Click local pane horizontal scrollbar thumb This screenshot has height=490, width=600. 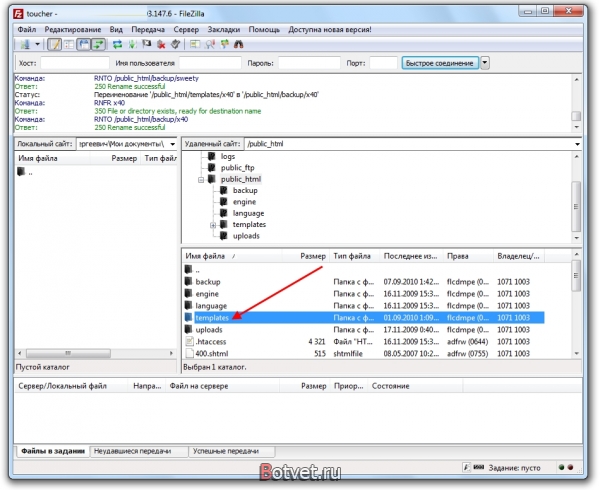pyautogui.click(x=68, y=353)
